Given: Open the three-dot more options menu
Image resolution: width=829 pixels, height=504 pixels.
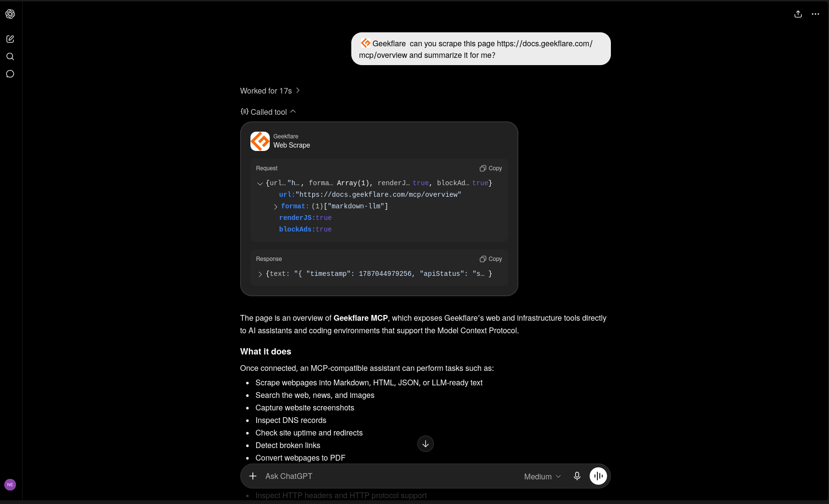Looking at the screenshot, I should (815, 14).
